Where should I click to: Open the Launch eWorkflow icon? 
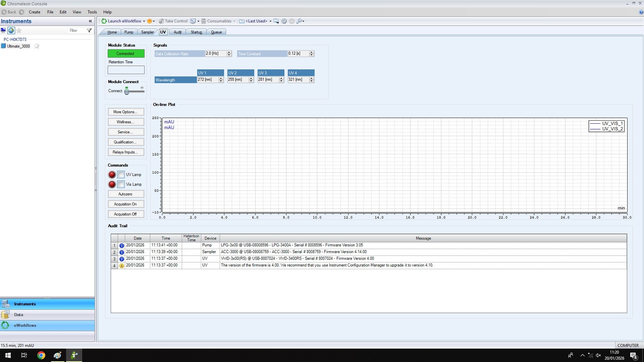(104, 21)
